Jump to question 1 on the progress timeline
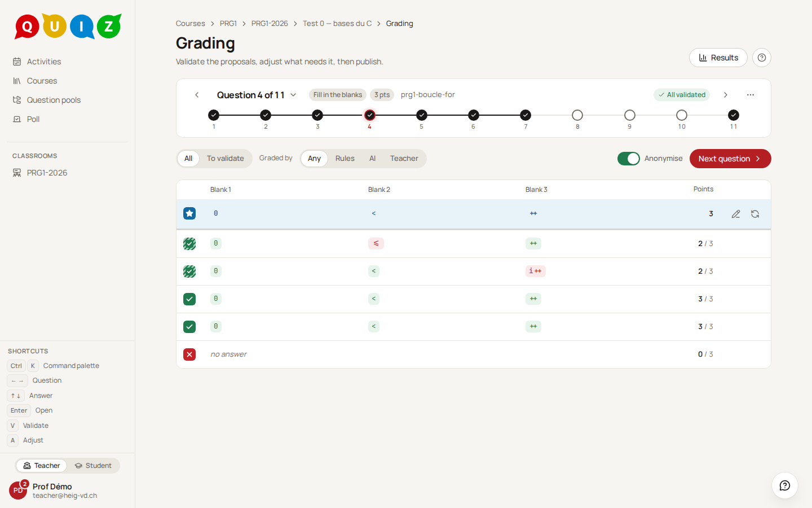Image resolution: width=812 pixels, height=508 pixels. coord(214,115)
